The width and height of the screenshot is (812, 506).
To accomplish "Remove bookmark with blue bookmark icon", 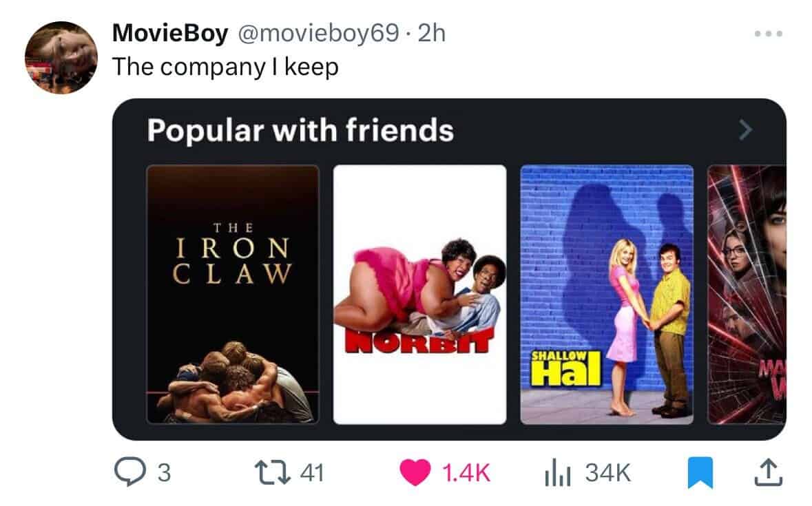I will coord(700,472).
